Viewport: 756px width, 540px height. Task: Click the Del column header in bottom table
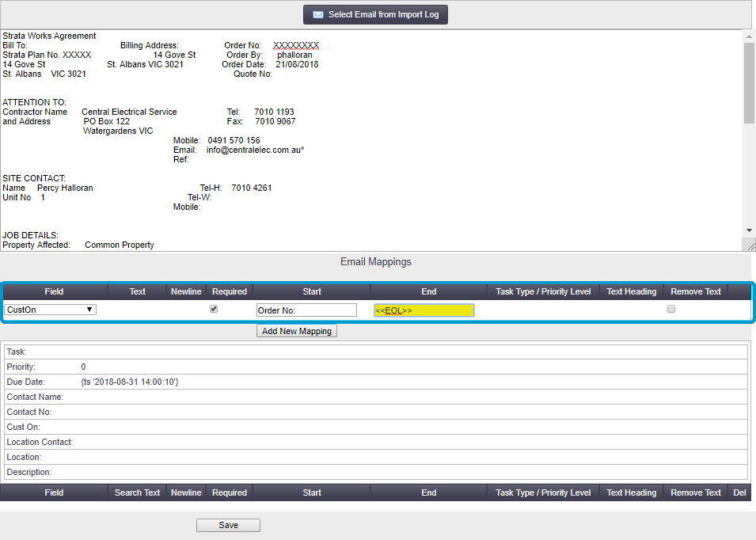click(739, 492)
